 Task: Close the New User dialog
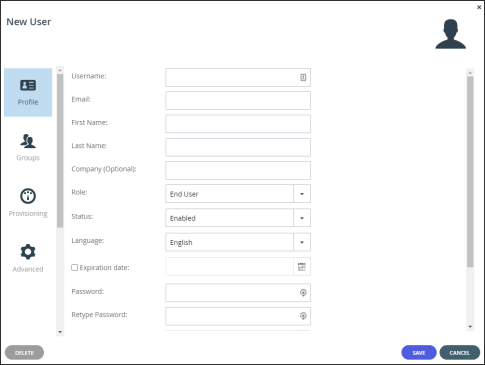tap(479, 7)
